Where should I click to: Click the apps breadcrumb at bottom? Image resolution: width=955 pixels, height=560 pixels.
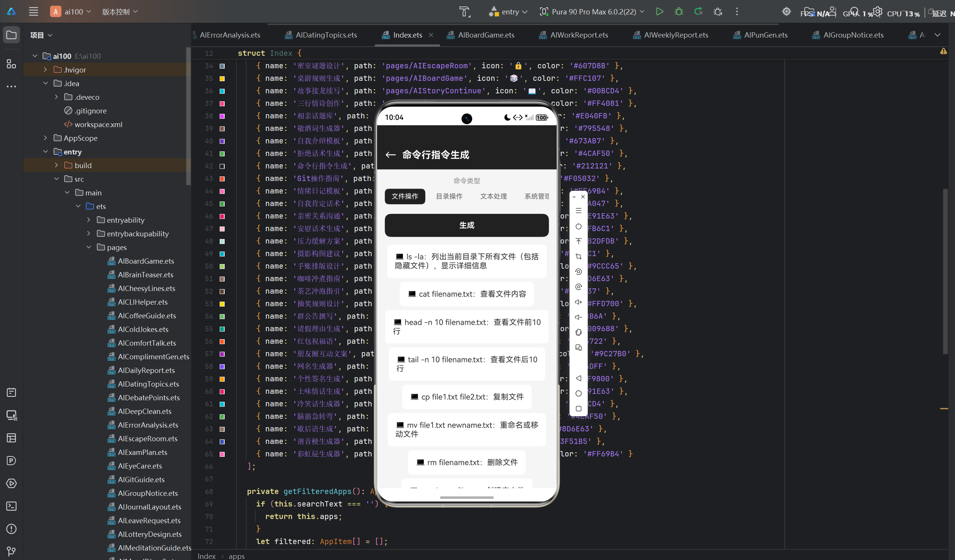click(x=236, y=556)
